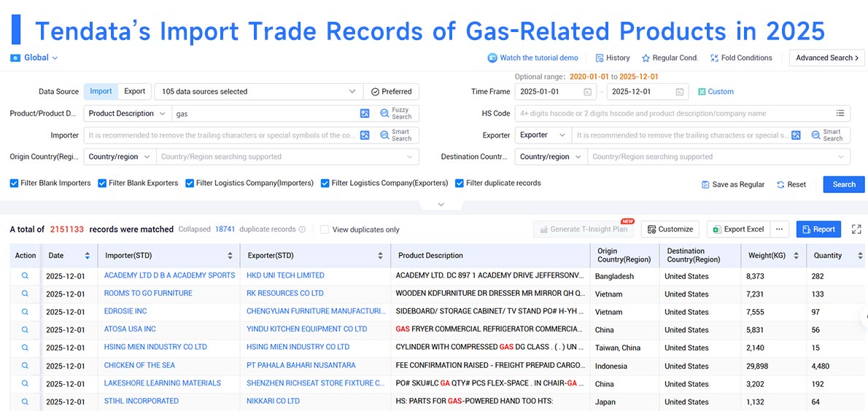Toggle fullscreen table view icon
Viewport: 868px width, 419px height.
coord(856,229)
